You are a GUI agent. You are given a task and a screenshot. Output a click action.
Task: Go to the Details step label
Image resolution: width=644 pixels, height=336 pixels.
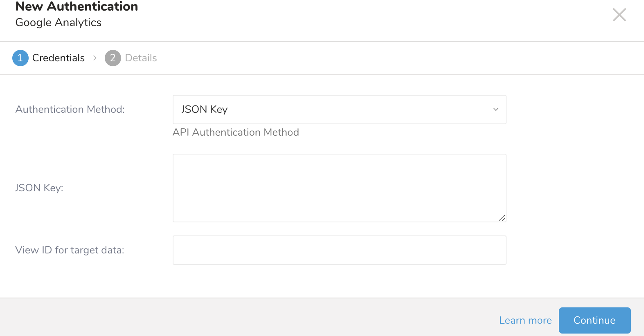coord(141,58)
